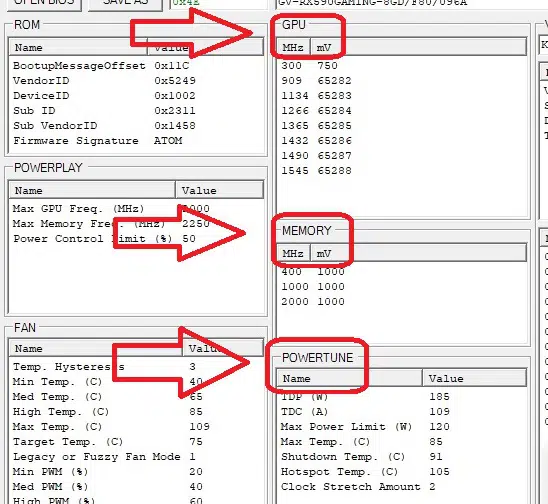Select Max GPU Freq. (MHz) row
The height and width of the screenshot is (504, 548).
136,209
